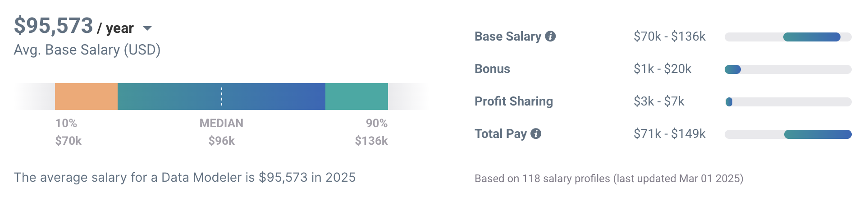Viewport: 868px width, 202px height.
Task: Click the MEDIAN label under the bar
Action: (x=221, y=123)
